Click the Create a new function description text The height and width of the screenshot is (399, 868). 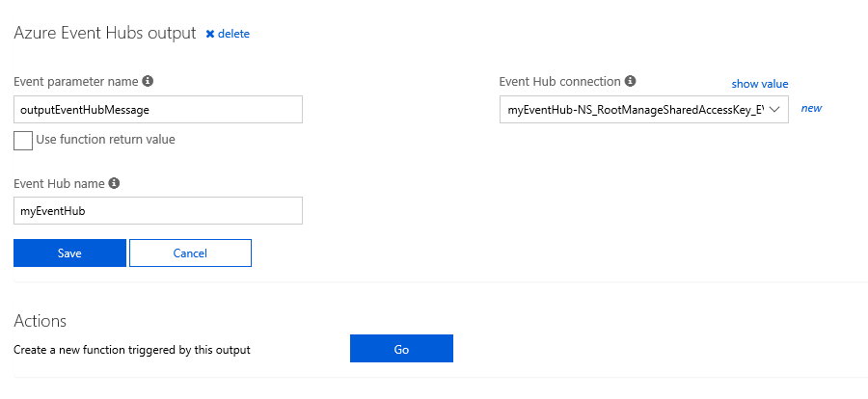tap(132, 350)
